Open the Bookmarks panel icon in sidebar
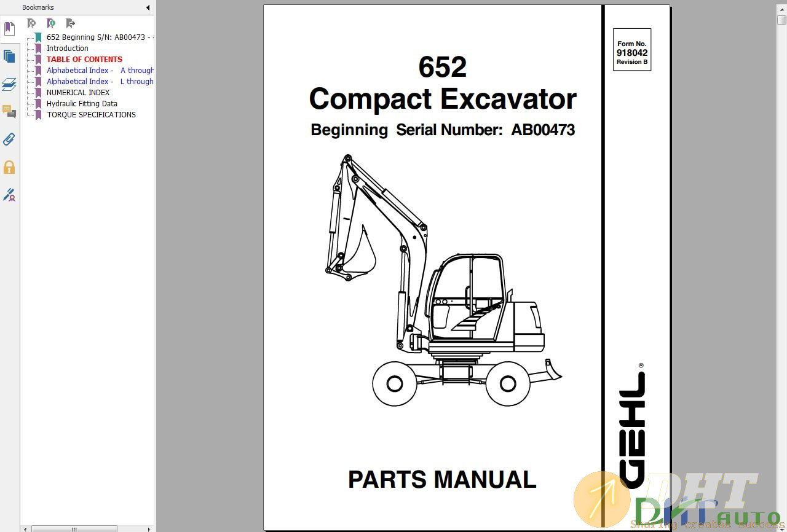Screen dimensions: 787x532 [x=9, y=29]
